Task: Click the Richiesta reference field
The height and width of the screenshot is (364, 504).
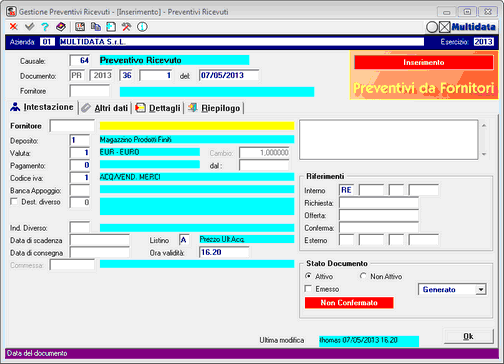Action: (x=379, y=203)
